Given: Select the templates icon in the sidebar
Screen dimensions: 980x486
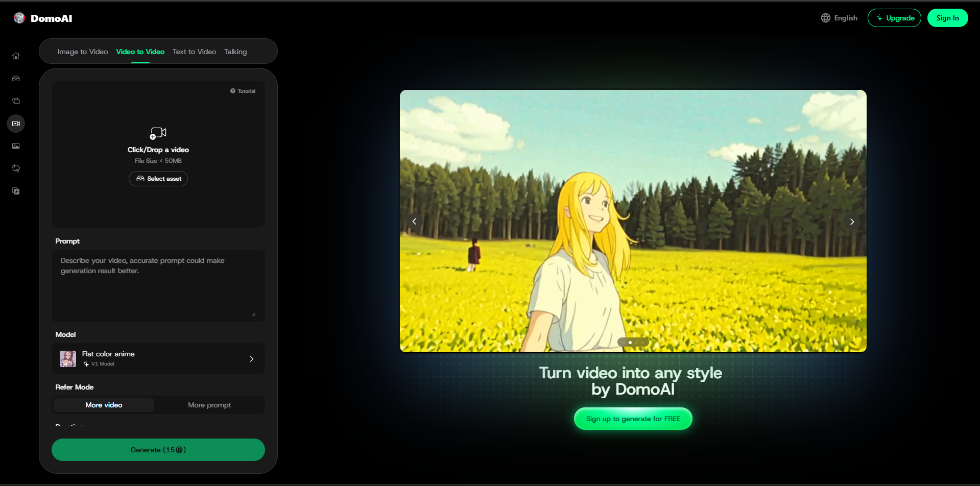Looking at the screenshot, I should click(x=16, y=101).
